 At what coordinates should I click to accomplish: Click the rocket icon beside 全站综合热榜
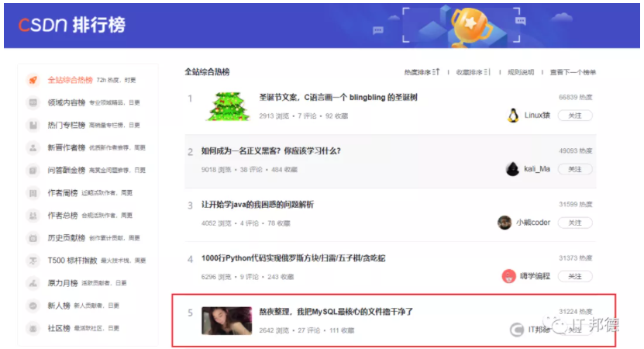click(33, 80)
